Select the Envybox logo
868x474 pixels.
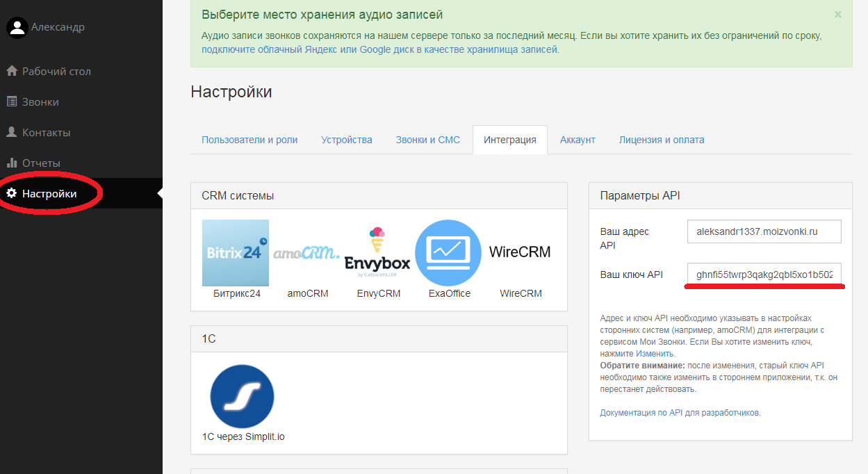tap(377, 253)
